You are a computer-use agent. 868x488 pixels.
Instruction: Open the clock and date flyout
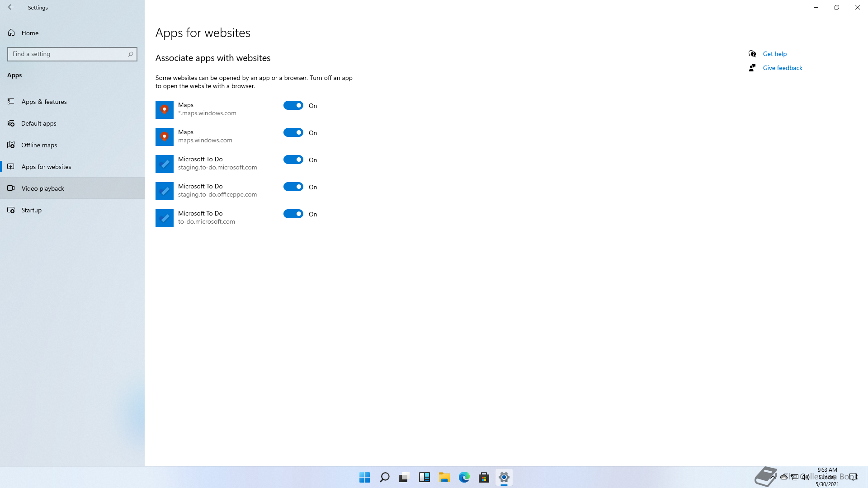827,477
